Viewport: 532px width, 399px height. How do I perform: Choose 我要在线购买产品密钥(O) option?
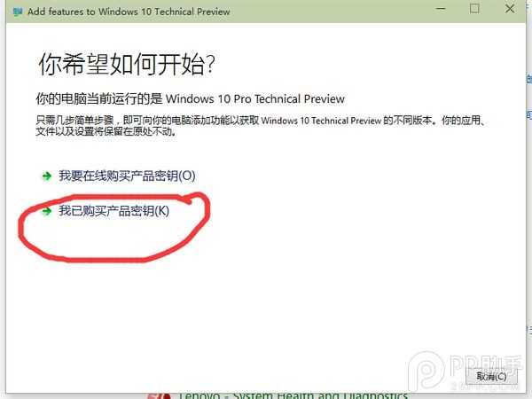pyautogui.click(x=127, y=176)
